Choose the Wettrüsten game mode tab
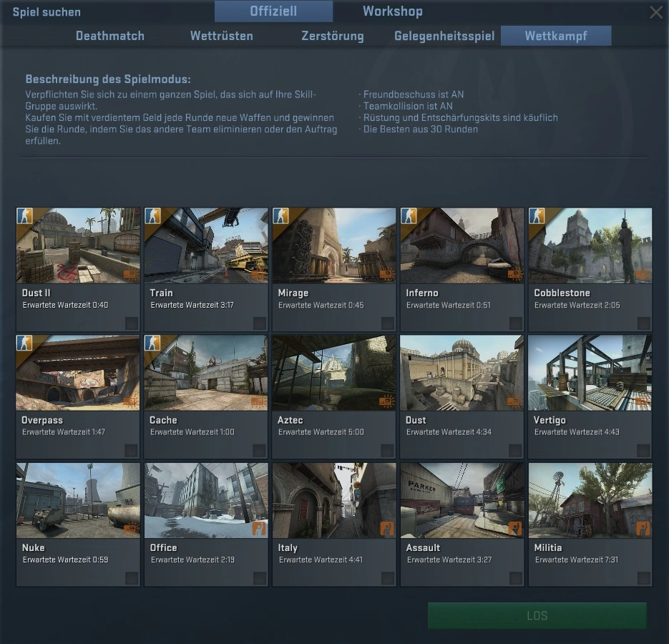This screenshot has height=644, width=669. [221, 36]
